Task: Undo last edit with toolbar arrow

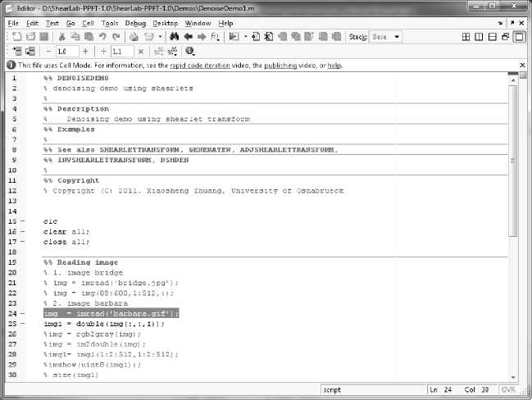Action: (x=102, y=36)
